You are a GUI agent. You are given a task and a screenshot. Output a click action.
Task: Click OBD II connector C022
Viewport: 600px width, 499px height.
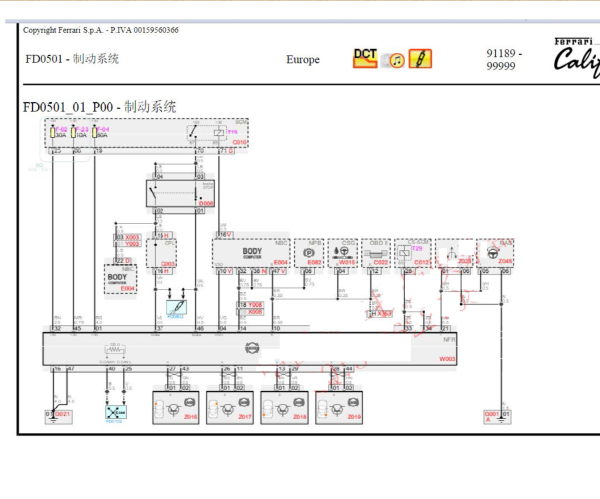(x=376, y=253)
